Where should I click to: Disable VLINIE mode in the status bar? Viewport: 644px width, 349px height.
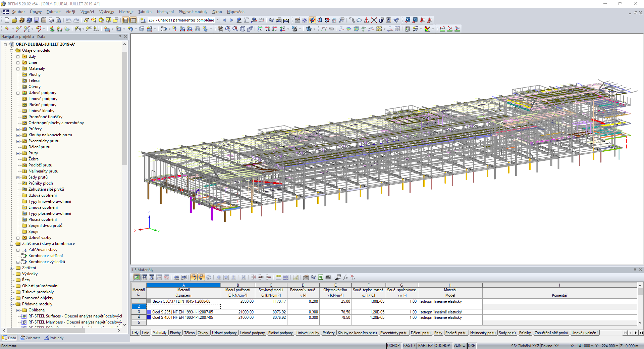[459, 346]
